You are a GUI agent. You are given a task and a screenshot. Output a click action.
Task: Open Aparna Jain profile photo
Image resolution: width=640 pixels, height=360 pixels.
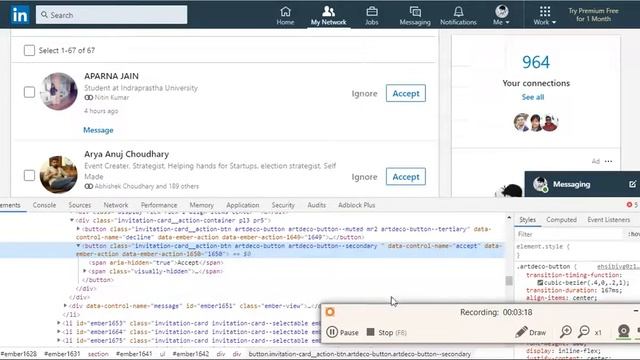coord(58,91)
